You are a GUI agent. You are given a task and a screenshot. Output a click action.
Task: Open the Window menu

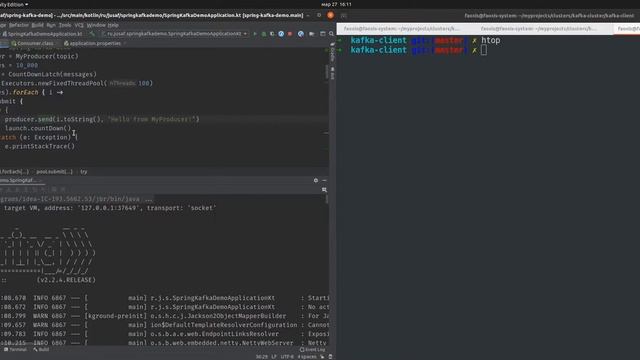point(96,25)
